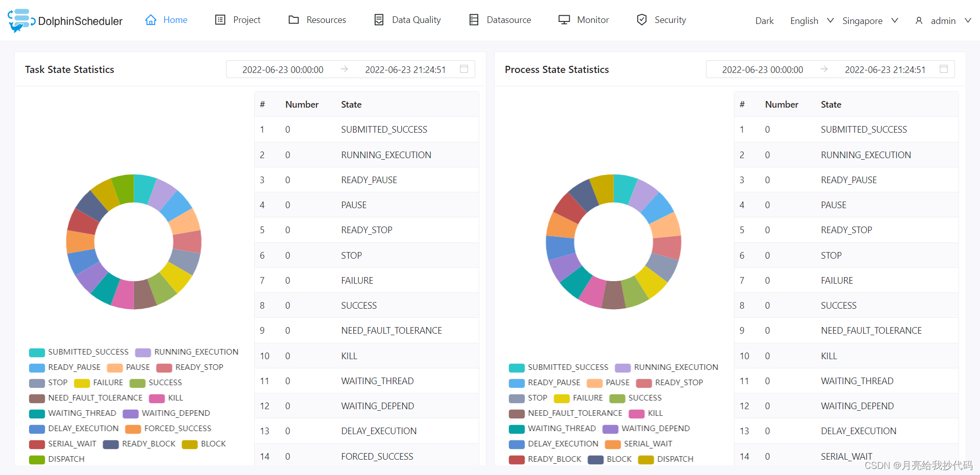Click the admin user avatar icon
This screenshot has height=475, width=980.
919,21
